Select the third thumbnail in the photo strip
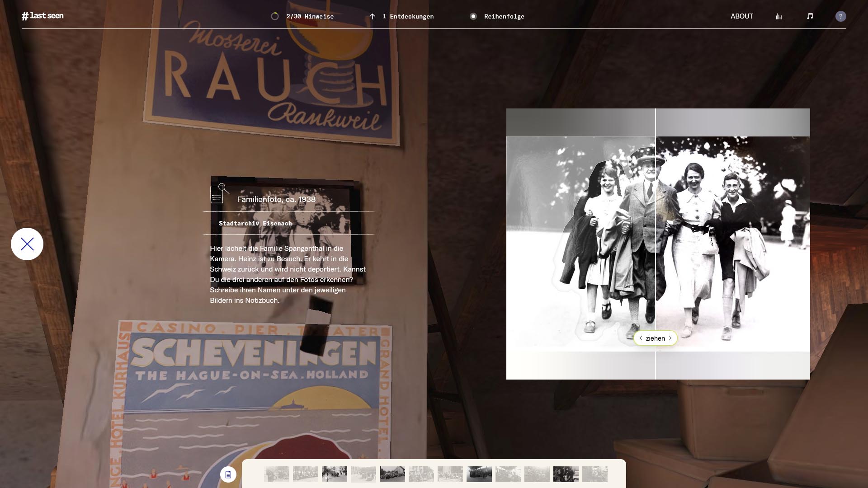Viewport: 868px width, 488px height. click(335, 474)
